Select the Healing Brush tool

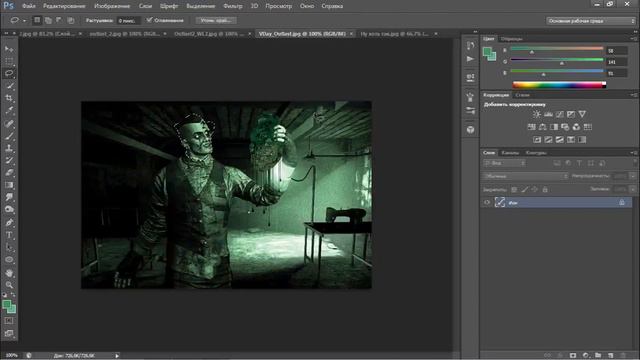pos(9,123)
